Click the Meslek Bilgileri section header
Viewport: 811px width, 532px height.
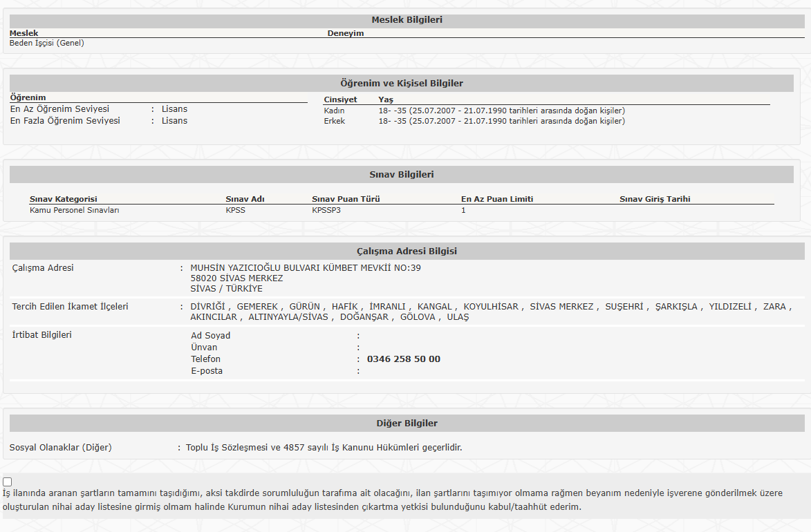pyautogui.click(x=407, y=20)
